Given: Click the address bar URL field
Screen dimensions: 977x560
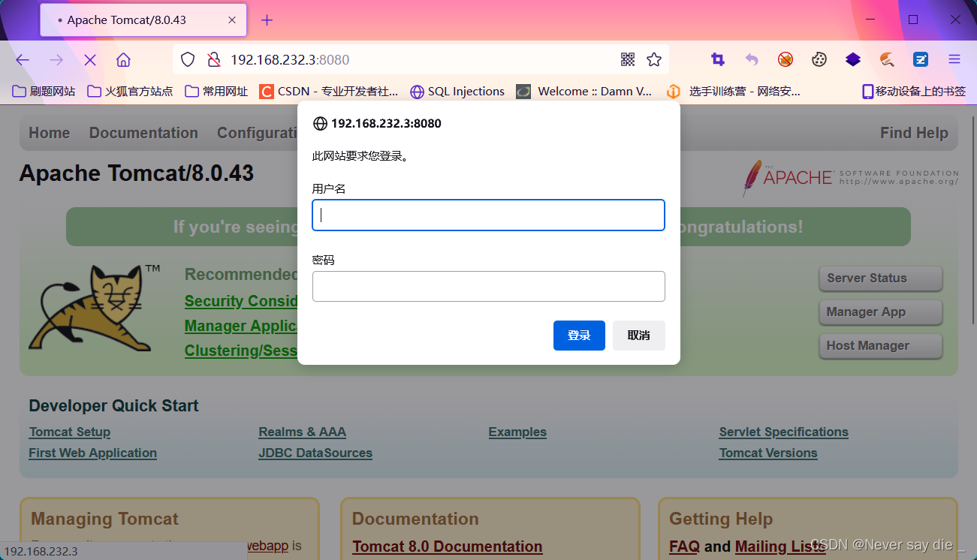Looking at the screenshot, I should point(421,59).
